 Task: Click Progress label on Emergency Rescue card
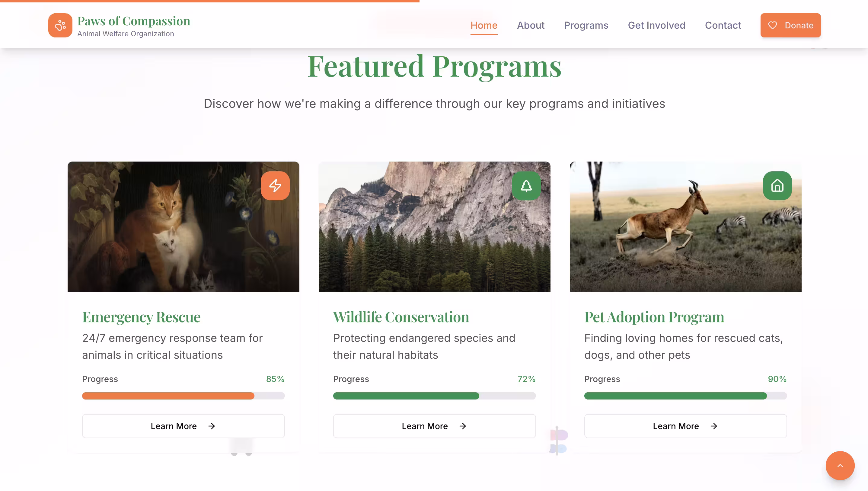point(100,379)
